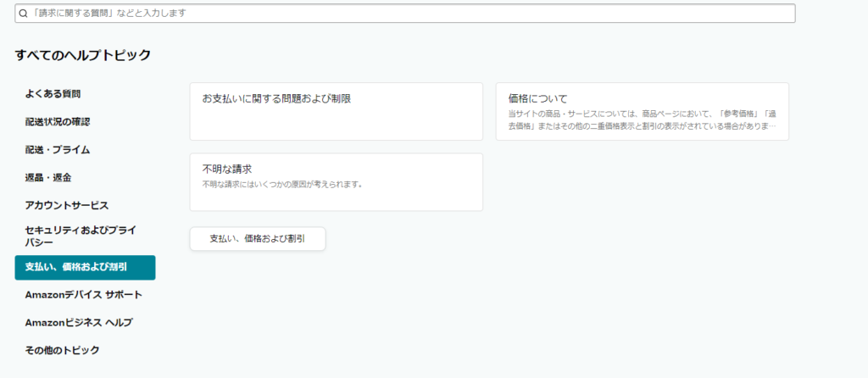
Task: Open Amazonビジネス ヘルプ topic
Action: [x=79, y=323]
